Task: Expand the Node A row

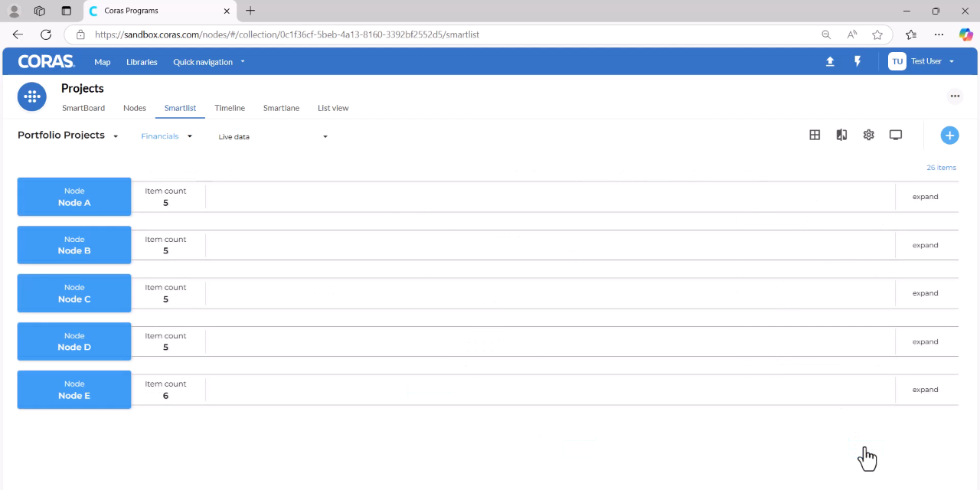Action: pyautogui.click(x=925, y=197)
